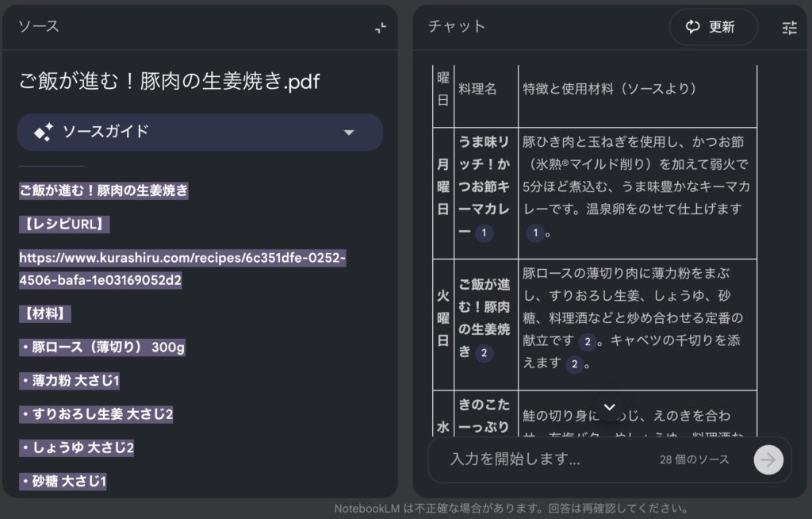Focus the 入力を開始します chat input

point(539,459)
